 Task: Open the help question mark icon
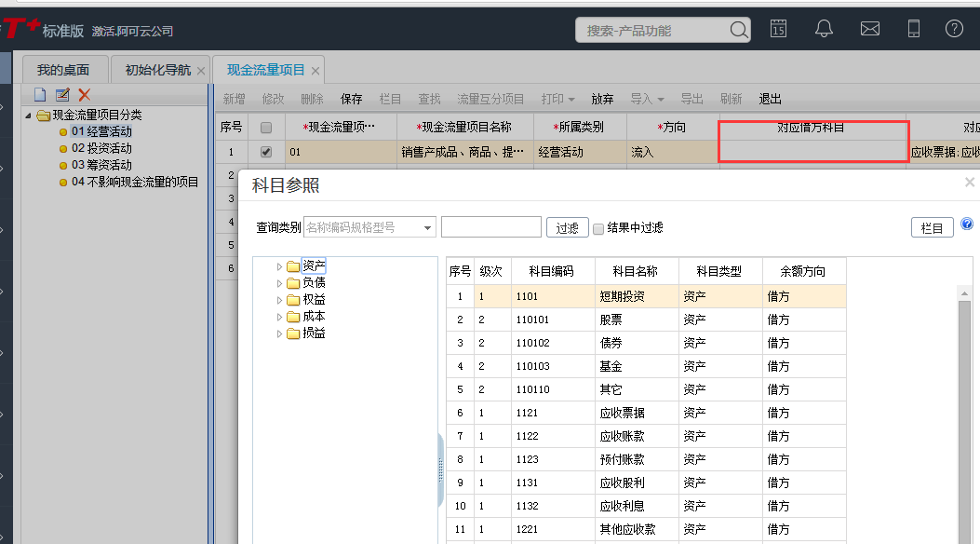click(x=954, y=28)
